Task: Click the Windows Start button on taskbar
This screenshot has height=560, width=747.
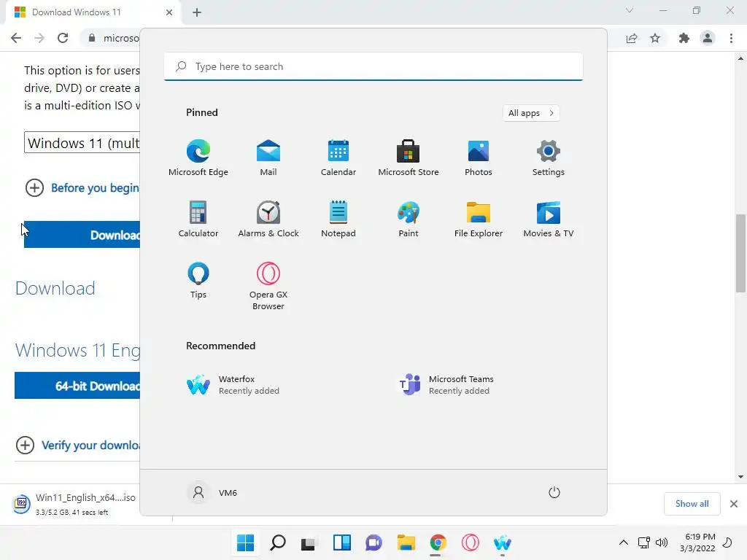Action: coord(245,542)
